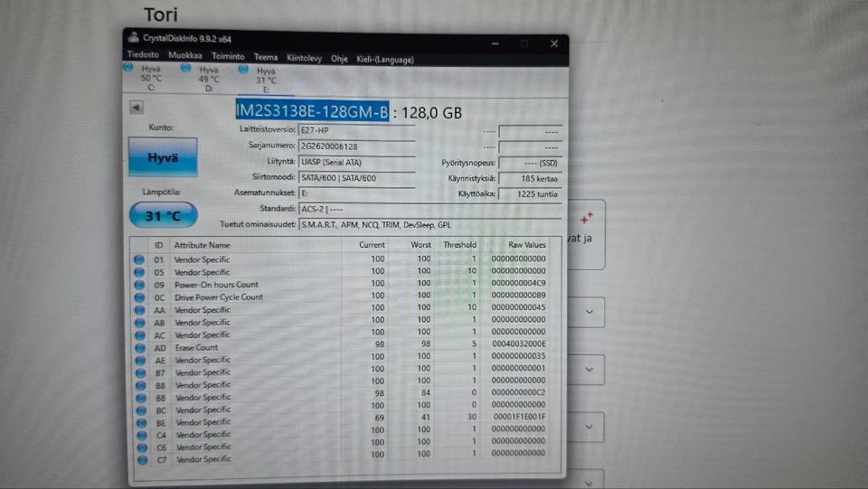Open the Kiintolevy menu
This screenshot has height=489, width=868.
(304, 58)
